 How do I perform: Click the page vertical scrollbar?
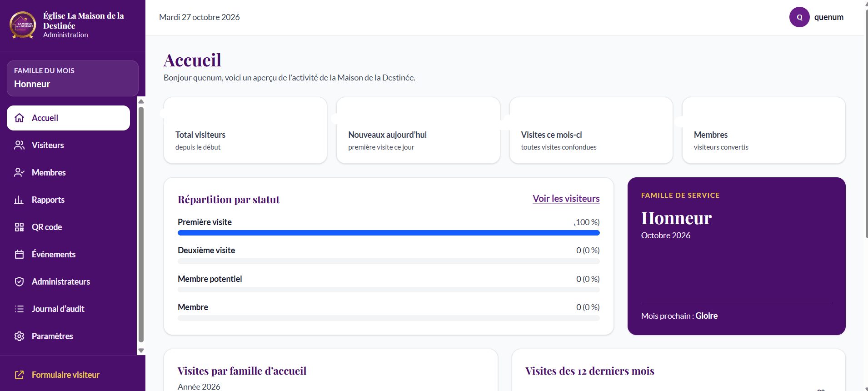click(866, 123)
